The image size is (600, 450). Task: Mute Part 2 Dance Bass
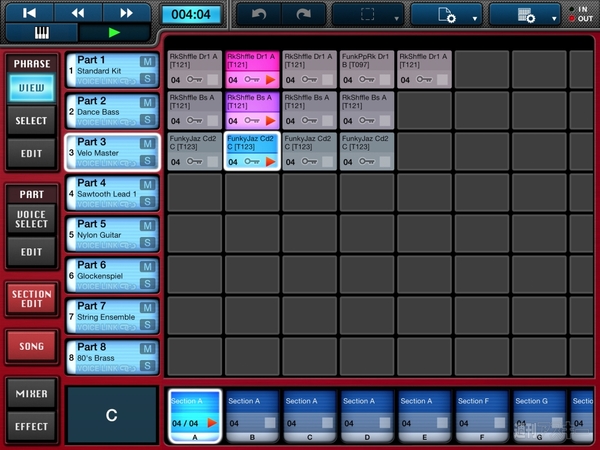click(x=147, y=103)
